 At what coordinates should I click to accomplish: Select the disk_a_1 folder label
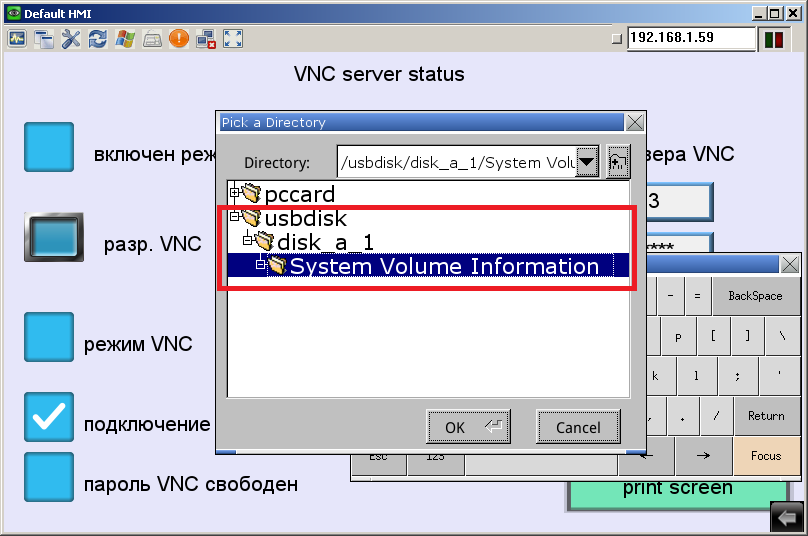click(x=326, y=242)
